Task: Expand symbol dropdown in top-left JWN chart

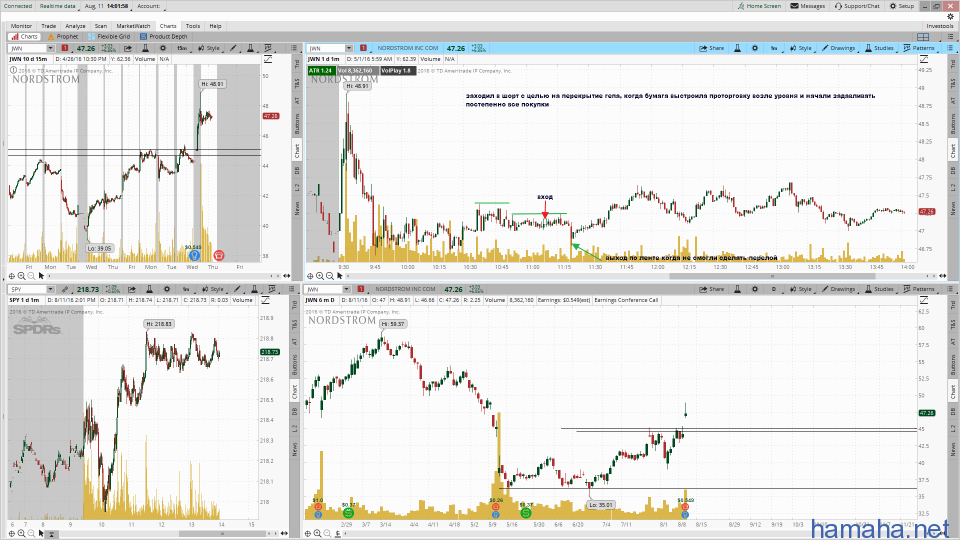Action: (x=50, y=48)
